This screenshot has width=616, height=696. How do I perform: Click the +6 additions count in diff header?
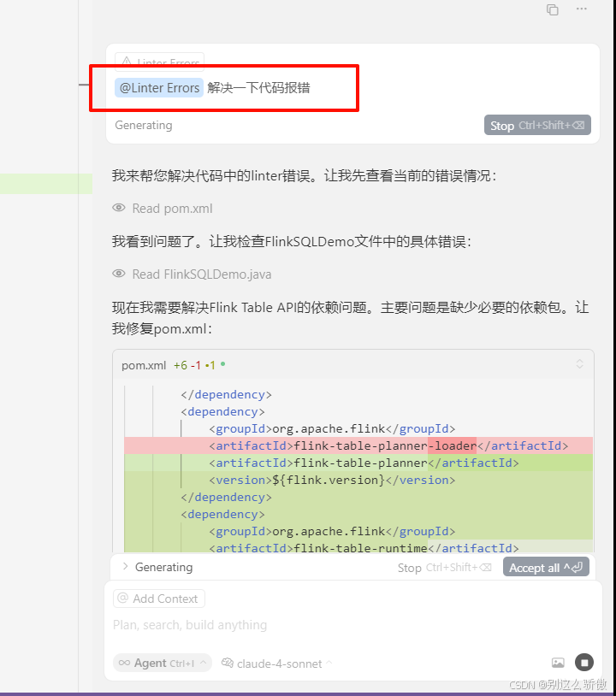(x=181, y=365)
